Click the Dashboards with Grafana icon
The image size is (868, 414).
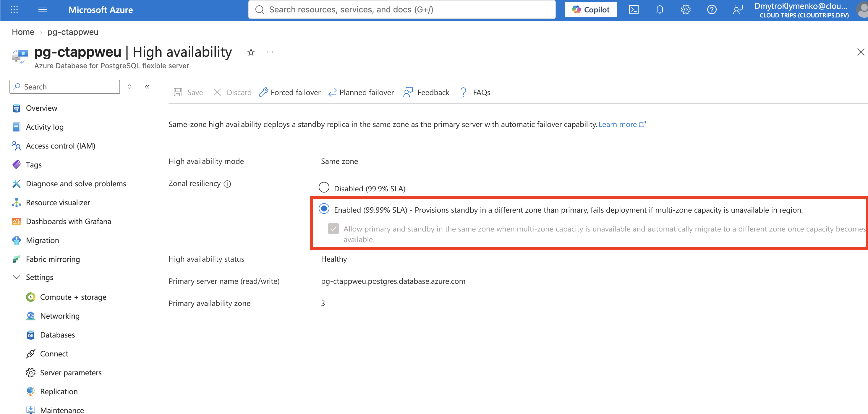pos(17,221)
